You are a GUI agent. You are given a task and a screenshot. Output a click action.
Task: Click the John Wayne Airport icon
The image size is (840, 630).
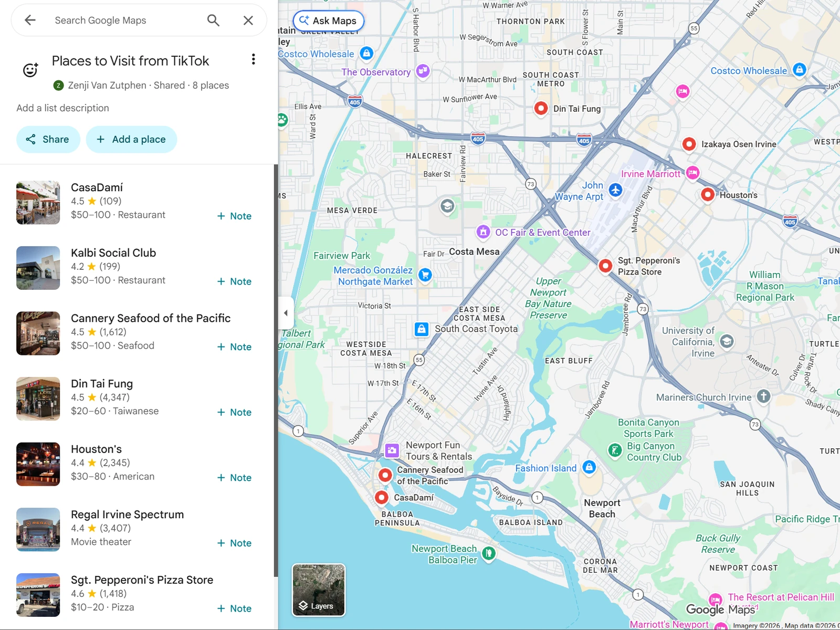point(615,190)
